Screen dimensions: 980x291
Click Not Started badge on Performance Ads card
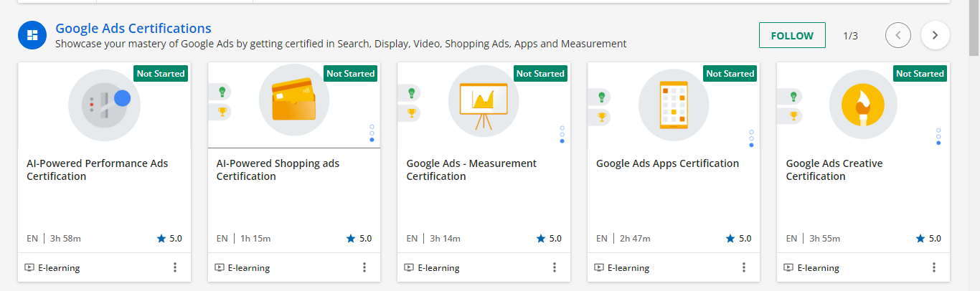tap(161, 73)
